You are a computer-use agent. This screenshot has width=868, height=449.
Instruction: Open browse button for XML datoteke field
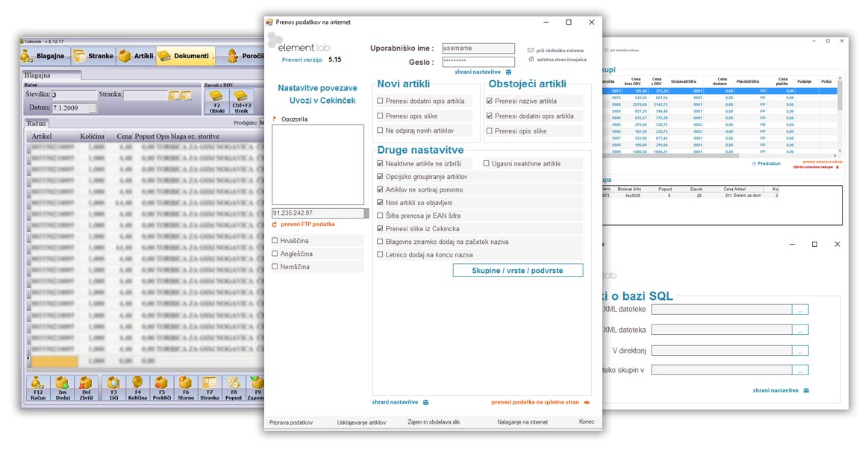[800, 310]
